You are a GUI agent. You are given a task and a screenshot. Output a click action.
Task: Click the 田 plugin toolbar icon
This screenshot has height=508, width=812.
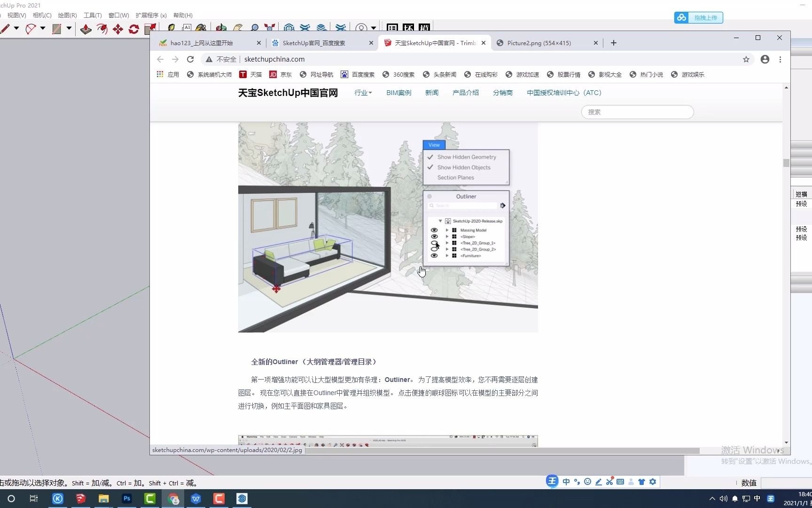pyautogui.click(x=392, y=28)
